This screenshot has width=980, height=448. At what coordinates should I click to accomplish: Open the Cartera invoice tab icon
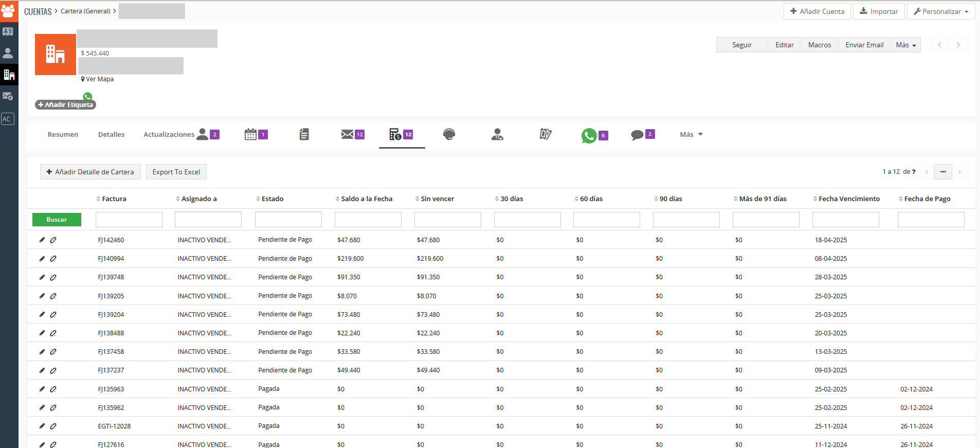point(395,134)
